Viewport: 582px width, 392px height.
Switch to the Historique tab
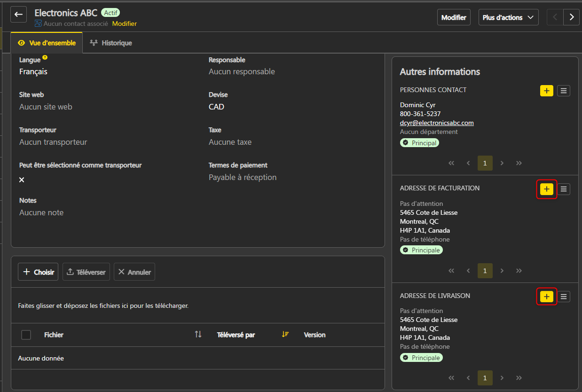click(x=115, y=43)
